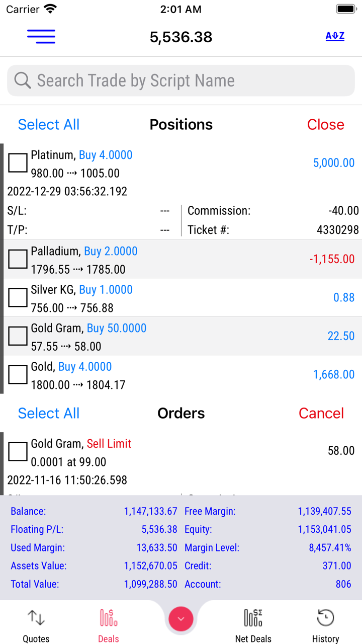Tap Select All for Orders
The height and width of the screenshot is (644, 362).
(x=49, y=414)
